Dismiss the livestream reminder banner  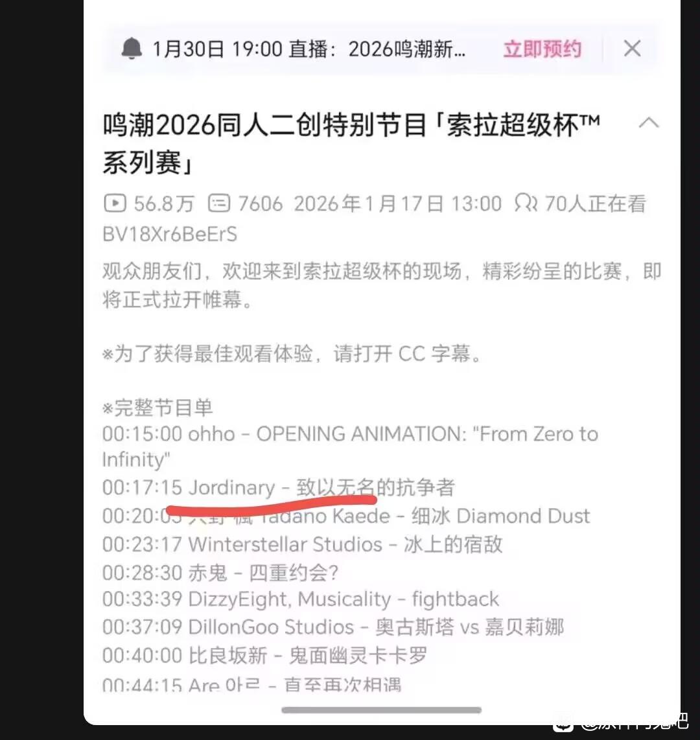click(632, 49)
